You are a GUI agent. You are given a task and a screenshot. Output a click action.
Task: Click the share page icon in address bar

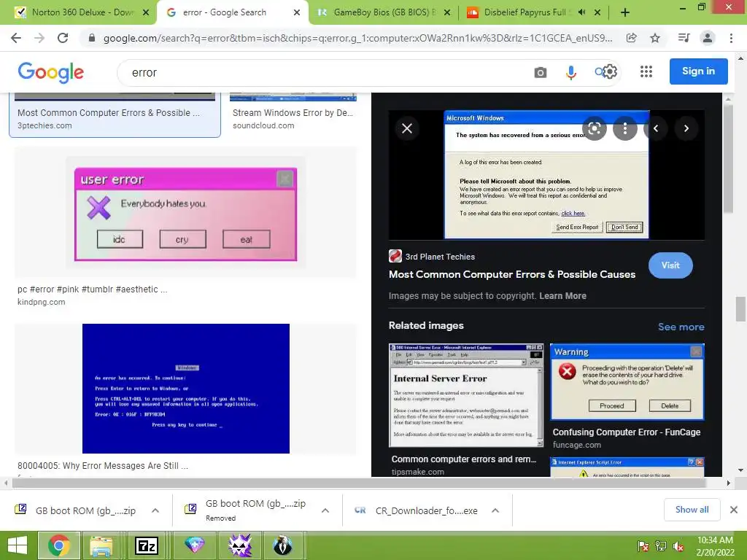631,38
